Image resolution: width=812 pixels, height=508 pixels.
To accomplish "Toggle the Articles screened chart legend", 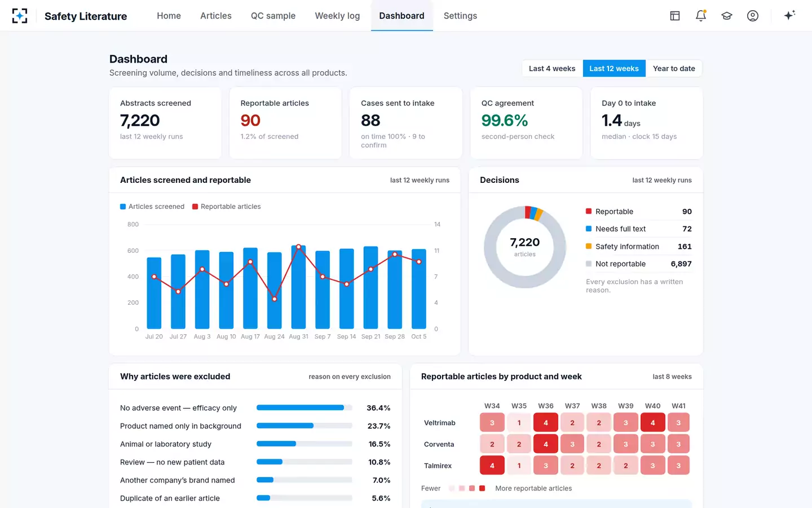I will click(x=152, y=207).
